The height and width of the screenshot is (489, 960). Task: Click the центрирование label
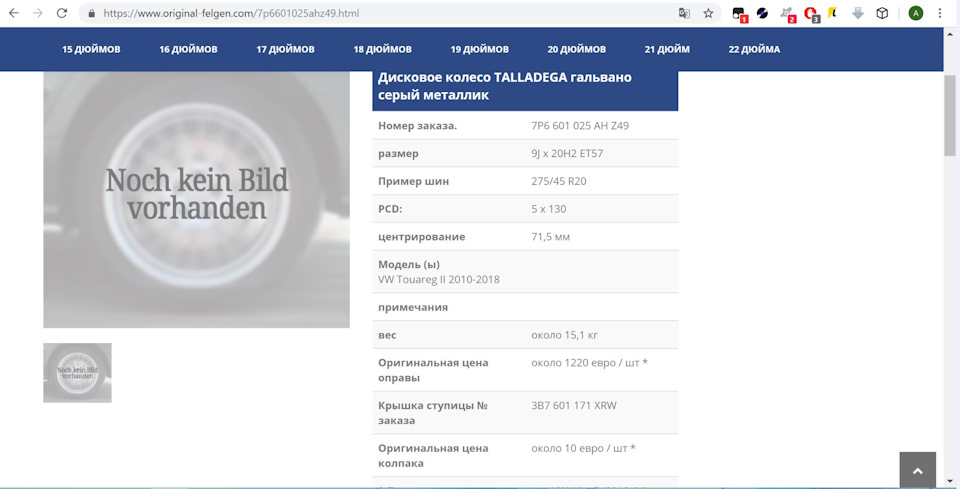(421, 236)
